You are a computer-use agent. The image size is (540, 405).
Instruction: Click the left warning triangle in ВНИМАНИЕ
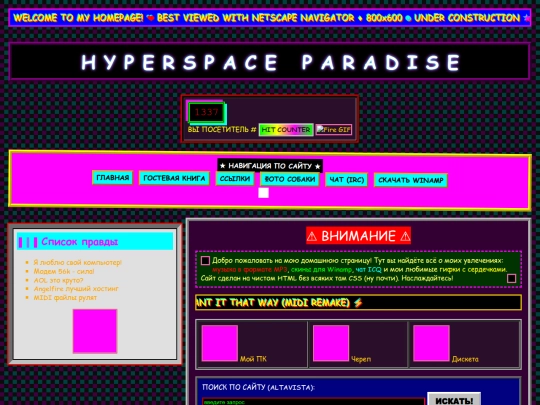point(312,237)
